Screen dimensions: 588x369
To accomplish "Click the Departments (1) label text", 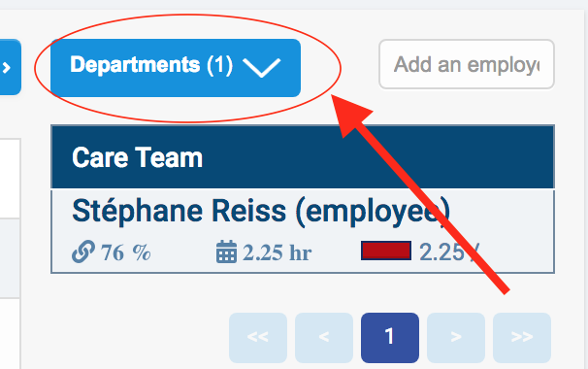I will [x=151, y=64].
